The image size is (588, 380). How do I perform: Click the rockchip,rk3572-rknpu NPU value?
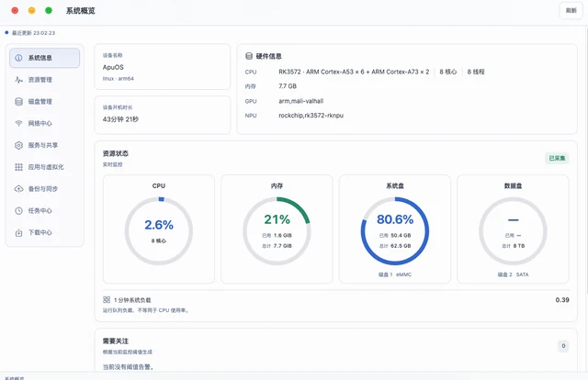click(x=311, y=116)
